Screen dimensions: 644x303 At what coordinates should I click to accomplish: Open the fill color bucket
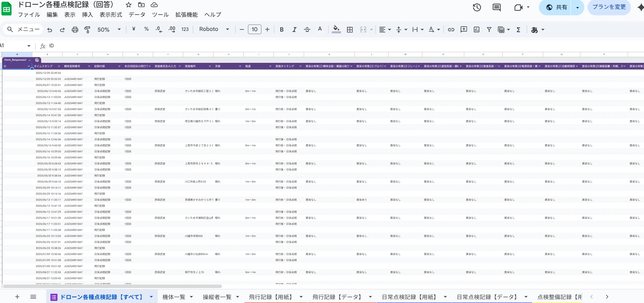[x=336, y=29]
